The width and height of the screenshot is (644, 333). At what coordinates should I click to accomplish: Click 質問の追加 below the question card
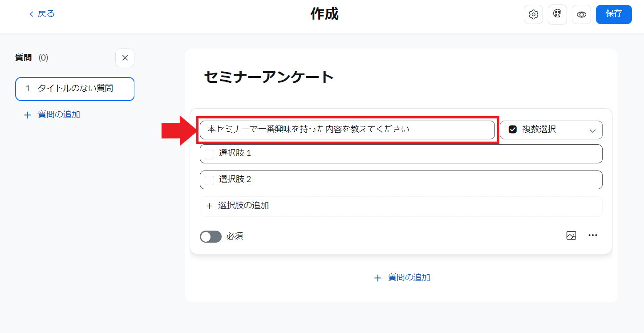pos(402,278)
